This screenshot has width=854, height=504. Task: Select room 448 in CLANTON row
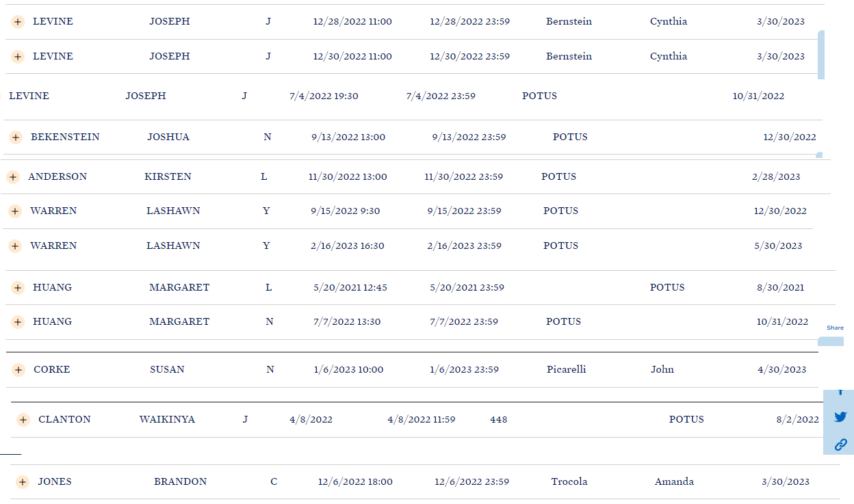[498, 419]
